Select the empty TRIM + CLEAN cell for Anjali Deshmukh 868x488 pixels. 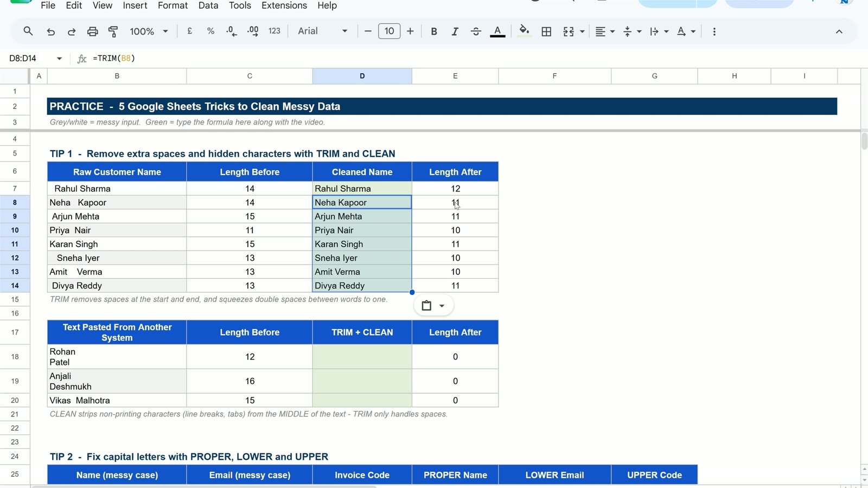click(x=362, y=381)
